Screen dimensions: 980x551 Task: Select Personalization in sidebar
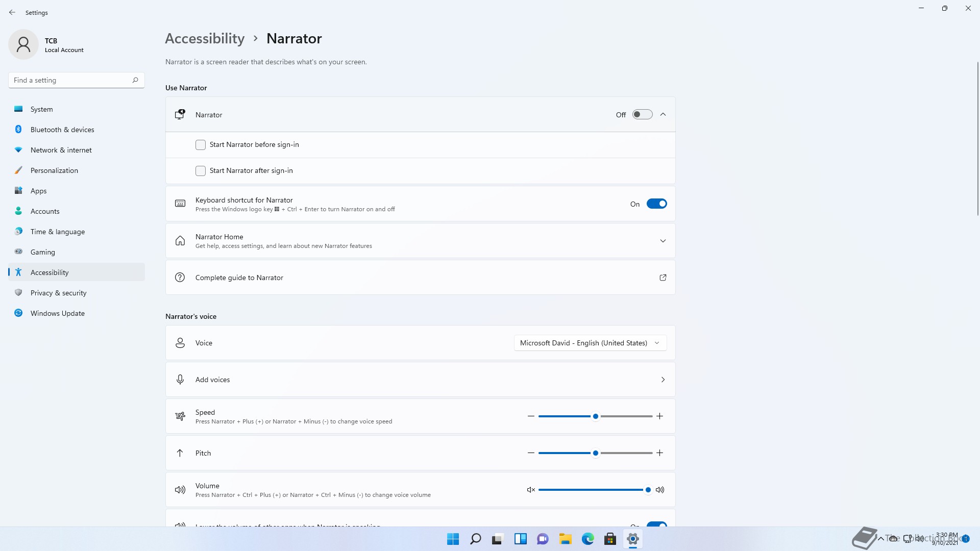coord(77,170)
